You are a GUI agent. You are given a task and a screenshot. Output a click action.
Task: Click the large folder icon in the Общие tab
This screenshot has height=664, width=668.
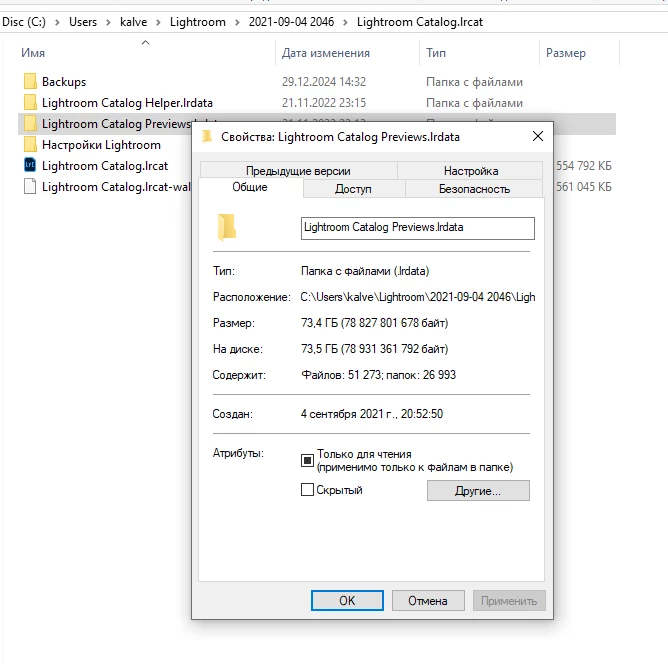point(227,227)
